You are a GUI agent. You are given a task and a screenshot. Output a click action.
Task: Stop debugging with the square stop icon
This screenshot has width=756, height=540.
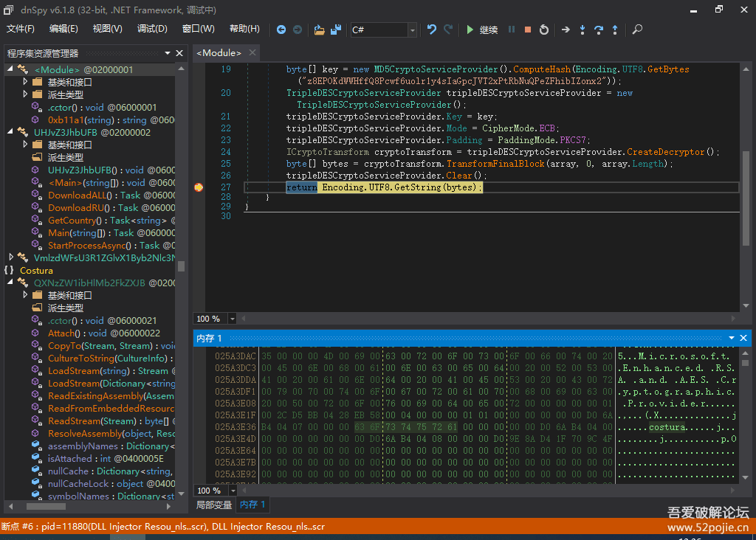tap(528, 30)
